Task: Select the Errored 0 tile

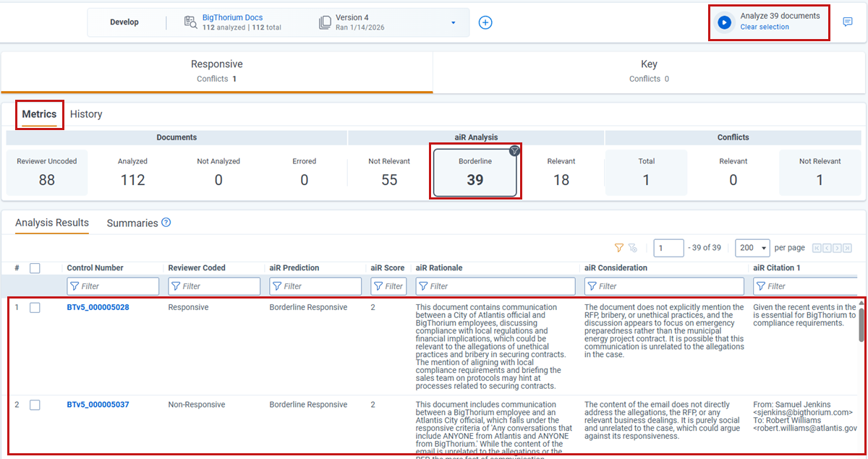Action: coord(304,173)
